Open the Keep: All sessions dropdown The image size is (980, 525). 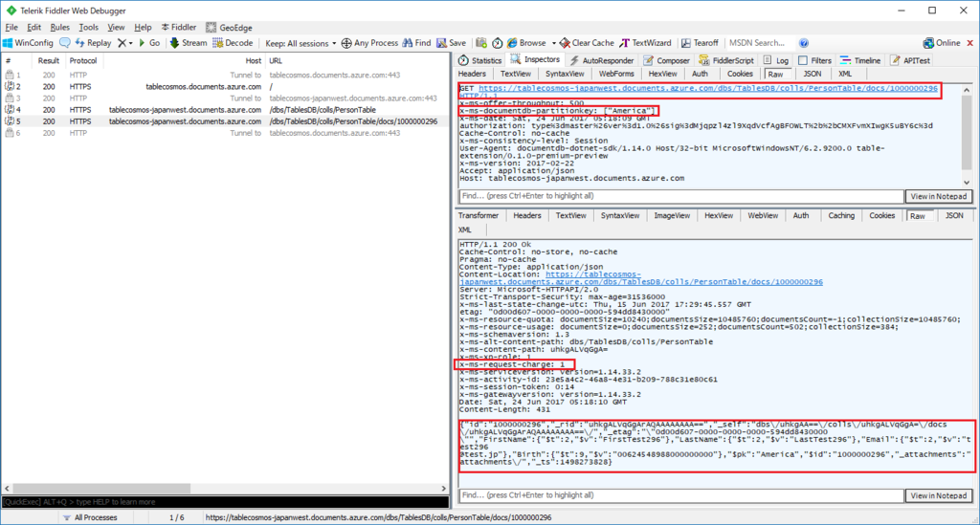point(300,43)
